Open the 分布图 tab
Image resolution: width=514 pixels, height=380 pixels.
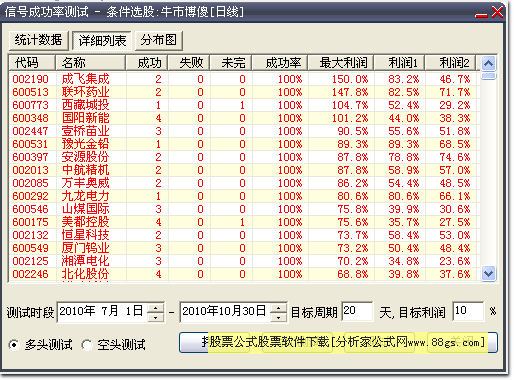pyautogui.click(x=158, y=41)
